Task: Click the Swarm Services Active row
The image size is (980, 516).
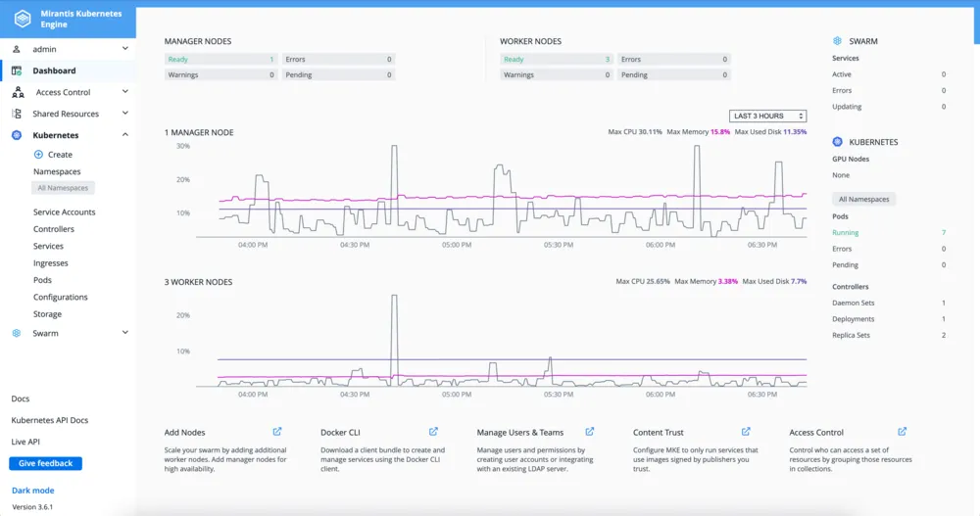Action: coord(889,74)
